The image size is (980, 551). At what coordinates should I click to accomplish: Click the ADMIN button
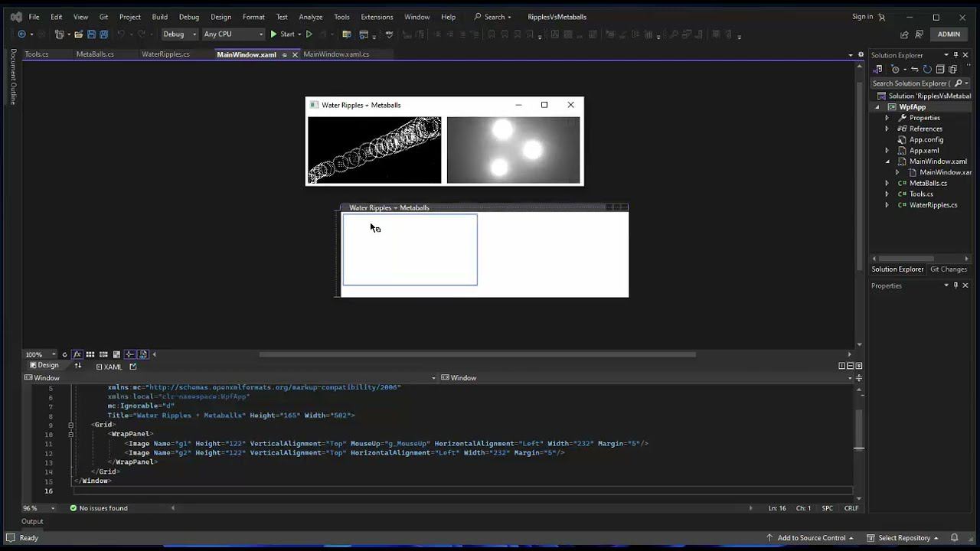point(949,34)
